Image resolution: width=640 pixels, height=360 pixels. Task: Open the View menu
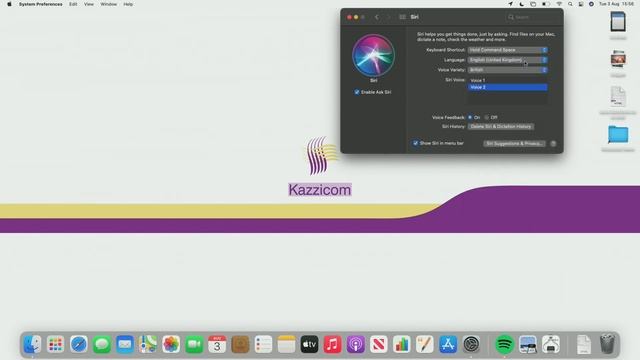click(89, 4)
